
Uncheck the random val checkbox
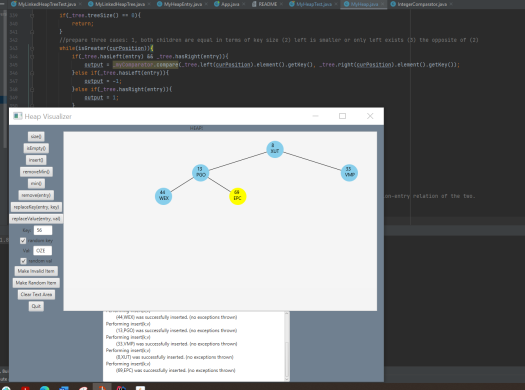click(23, 261)
